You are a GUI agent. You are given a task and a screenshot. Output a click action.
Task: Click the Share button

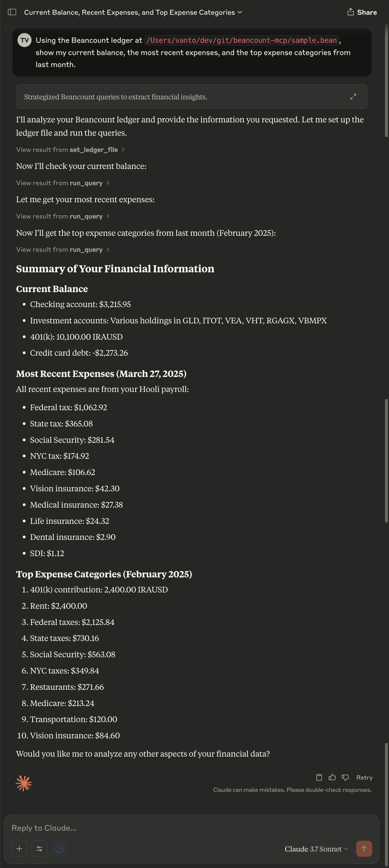[x=362, y=12]
